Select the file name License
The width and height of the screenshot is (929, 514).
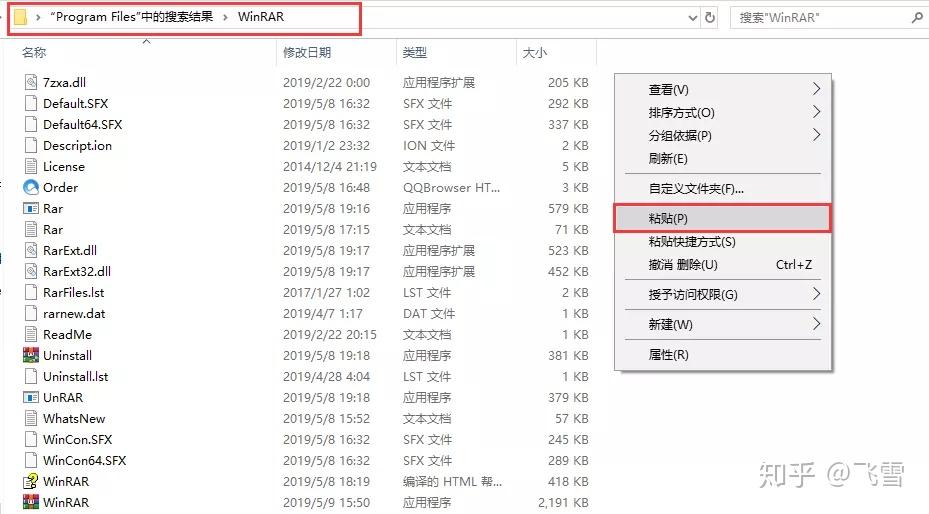click(x=64, y=167)
